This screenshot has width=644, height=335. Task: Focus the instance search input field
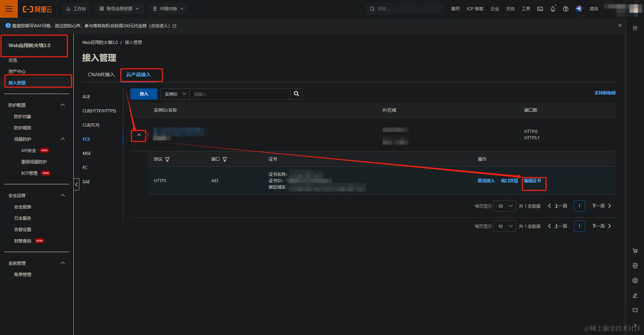(240, 94)
